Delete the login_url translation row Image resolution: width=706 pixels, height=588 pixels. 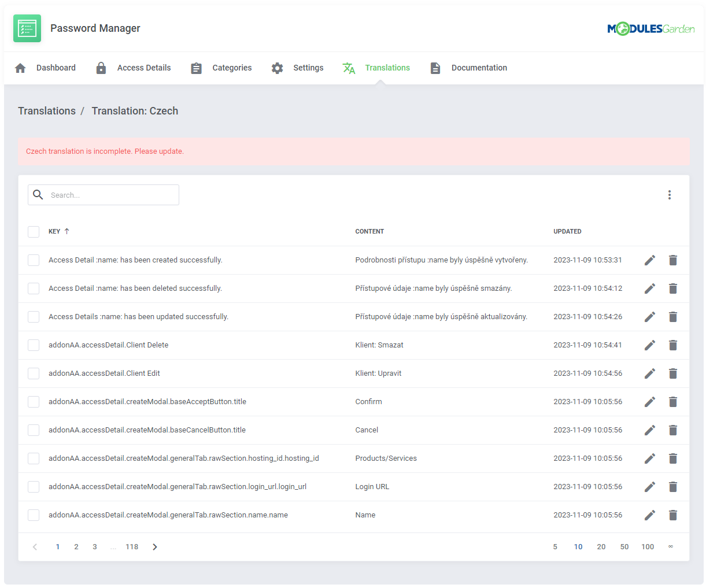pyautogui.click(x=673, y=487)
